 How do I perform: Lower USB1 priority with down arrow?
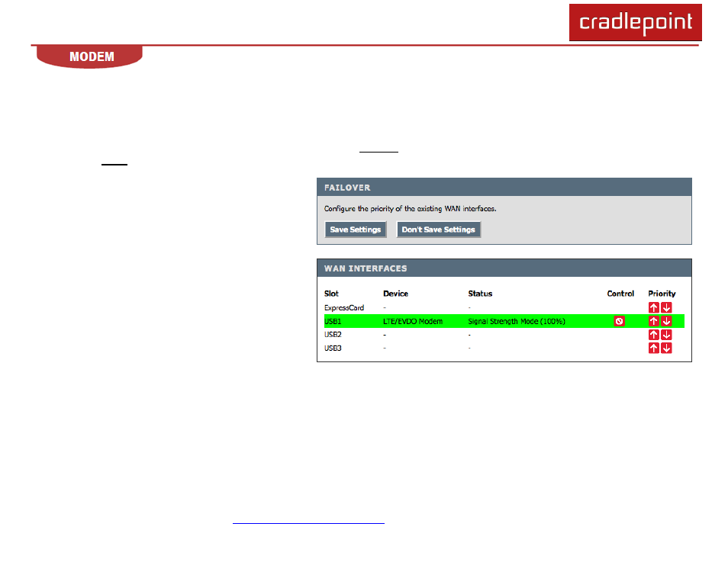(666, 321)
